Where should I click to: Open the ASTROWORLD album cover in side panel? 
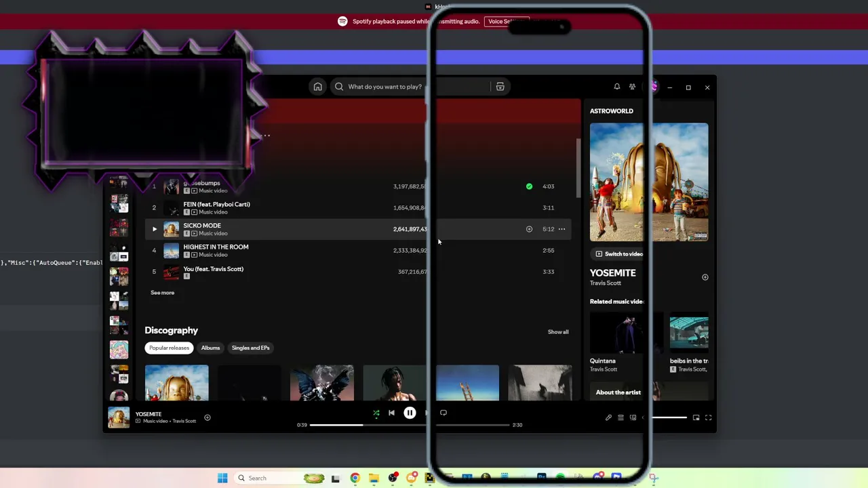point(649,182)
